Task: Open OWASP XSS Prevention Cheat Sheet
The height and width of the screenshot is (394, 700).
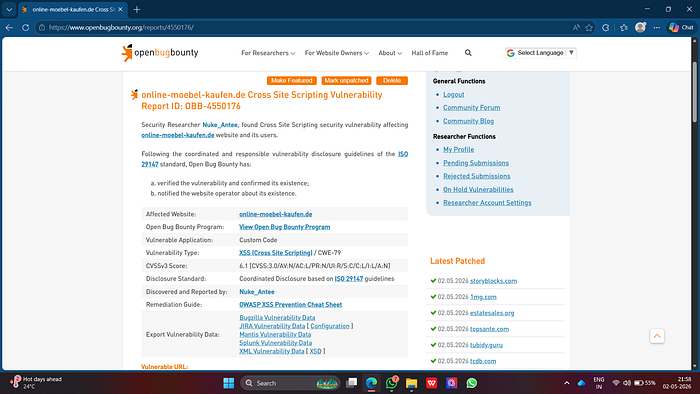Action: coord(291,305)
